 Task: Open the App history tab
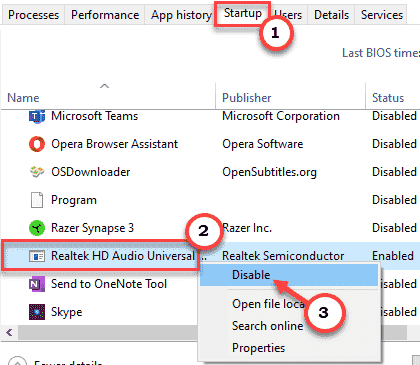(181, 15)
